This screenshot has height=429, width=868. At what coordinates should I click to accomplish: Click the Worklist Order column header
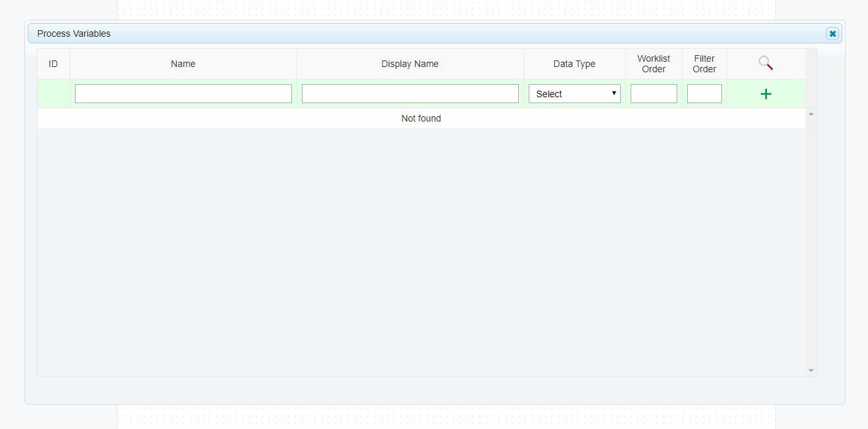click(654, 63)
